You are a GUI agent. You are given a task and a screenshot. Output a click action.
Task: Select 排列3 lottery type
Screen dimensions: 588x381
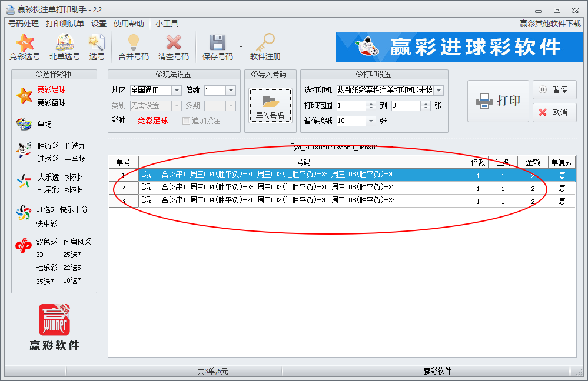[74, 177]
